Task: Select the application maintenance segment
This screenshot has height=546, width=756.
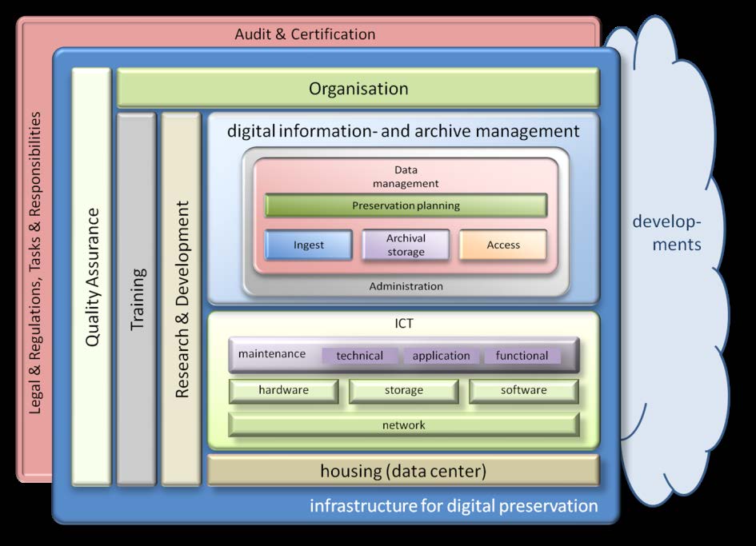Action: 441,356
